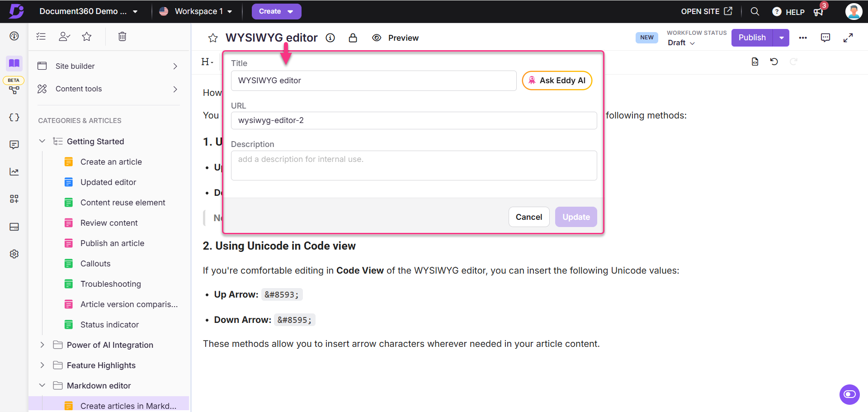Open the Drive storage icon
Screen dimensions: 868x412
tap(14, 227)
